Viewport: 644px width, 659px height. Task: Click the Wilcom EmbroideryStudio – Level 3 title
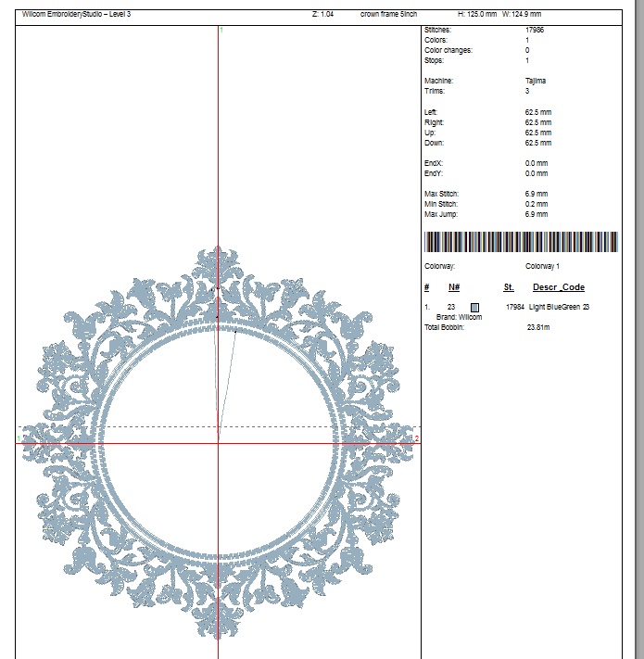77,15
